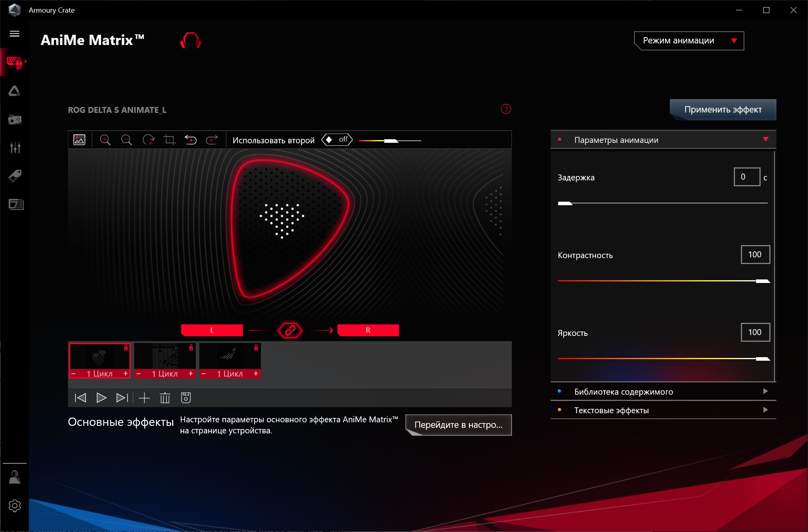808x532 pixels.
Task: Open the Game Library controller icon
Action: 15,119
